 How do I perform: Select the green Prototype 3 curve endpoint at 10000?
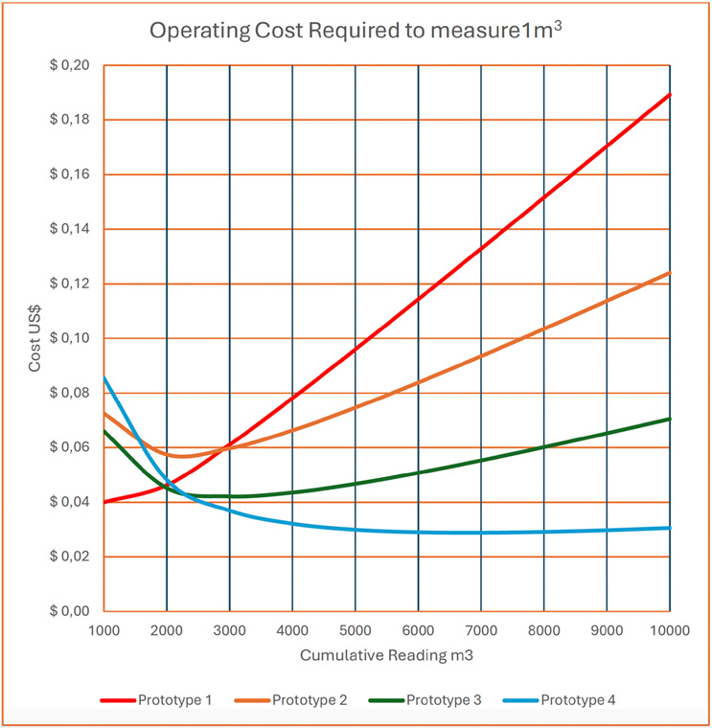(668, 419)
